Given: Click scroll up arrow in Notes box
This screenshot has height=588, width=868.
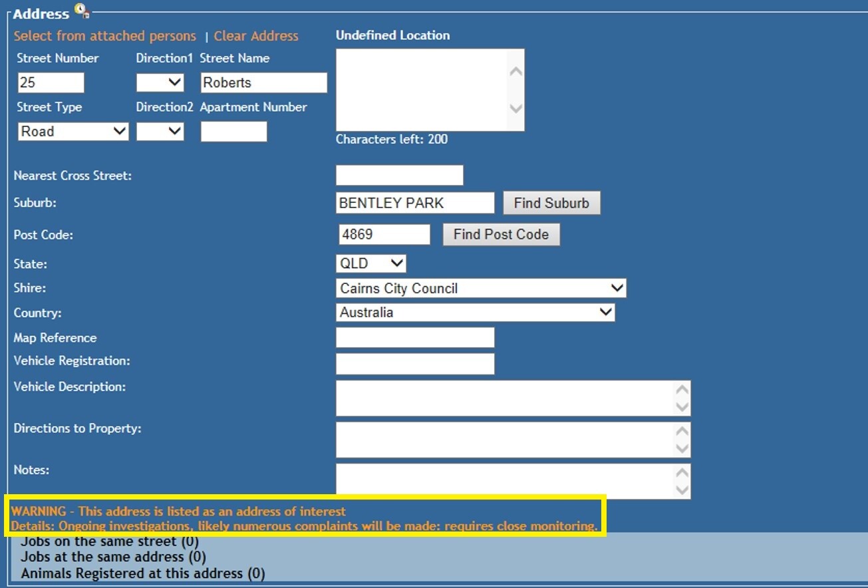Looking at the screenshot, I should click(682, 473).
